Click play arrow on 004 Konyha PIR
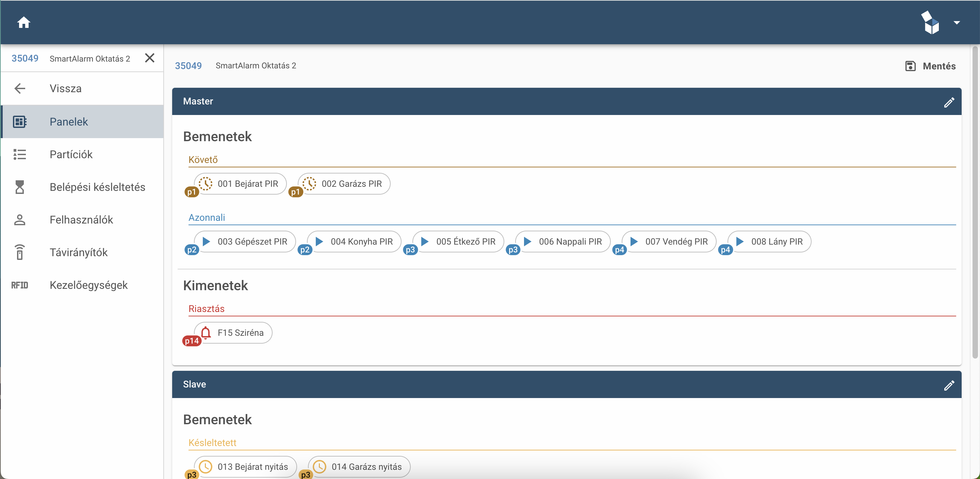This screenshot has width=980, height=479. (319, 241)
